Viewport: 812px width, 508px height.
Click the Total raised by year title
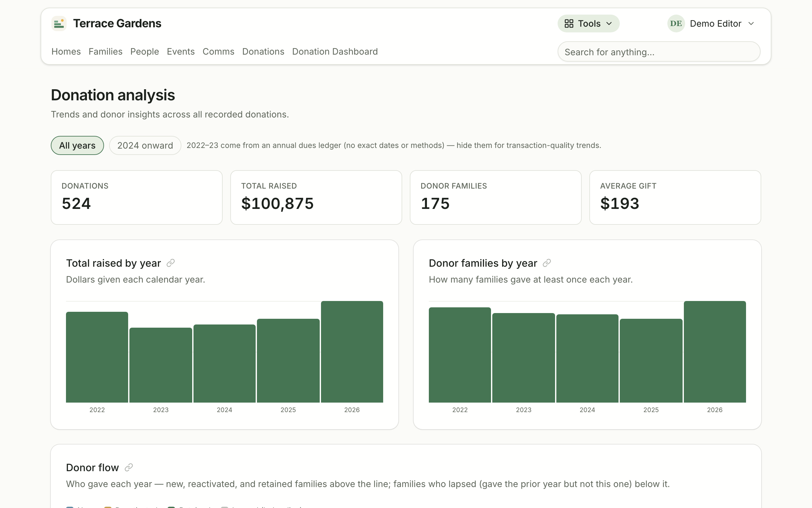(x=114, y=263)
